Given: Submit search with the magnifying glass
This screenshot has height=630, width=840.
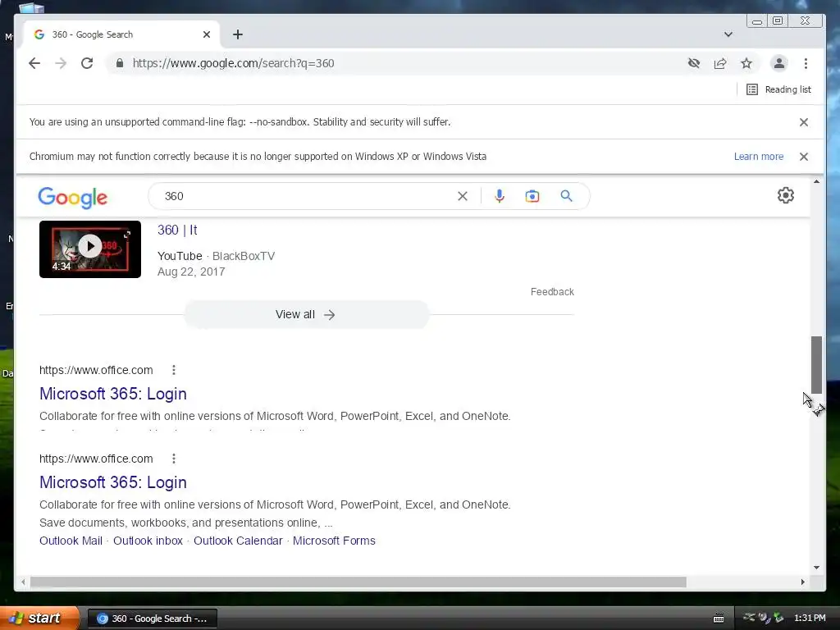Looking at the screenshot, I should pyautogui.click(x=566, y=196).
